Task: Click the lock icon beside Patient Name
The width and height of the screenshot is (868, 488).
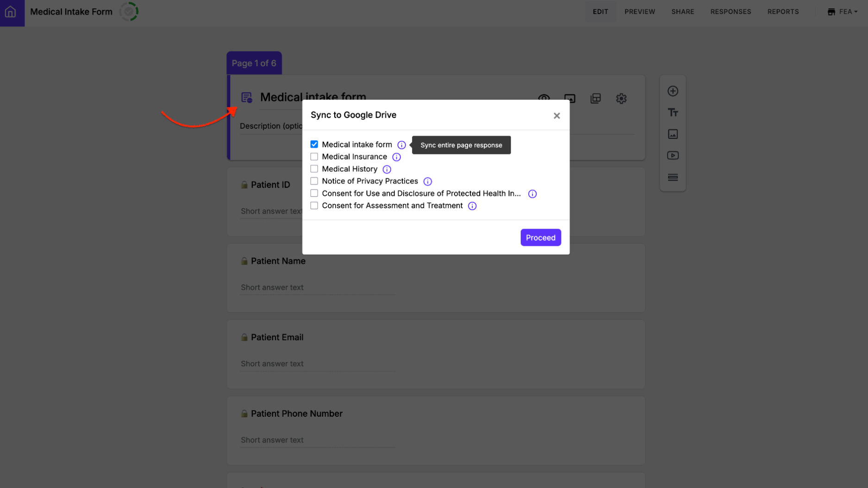Action: tap(244, 261)
